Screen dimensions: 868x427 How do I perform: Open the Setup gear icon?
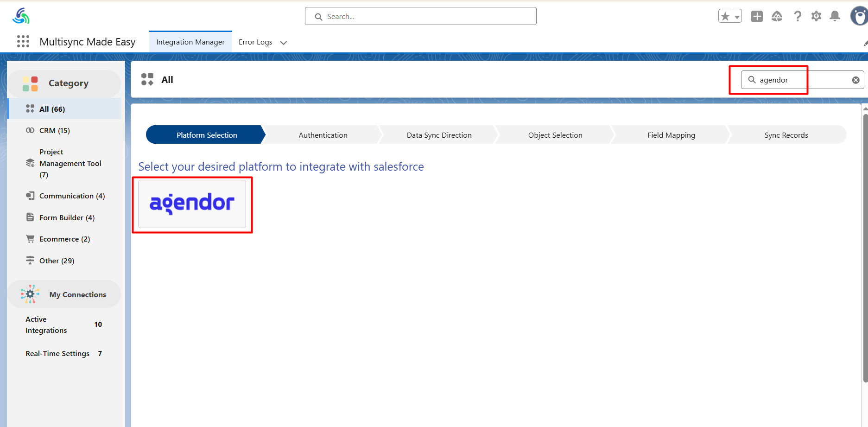(x=816, y=16)
